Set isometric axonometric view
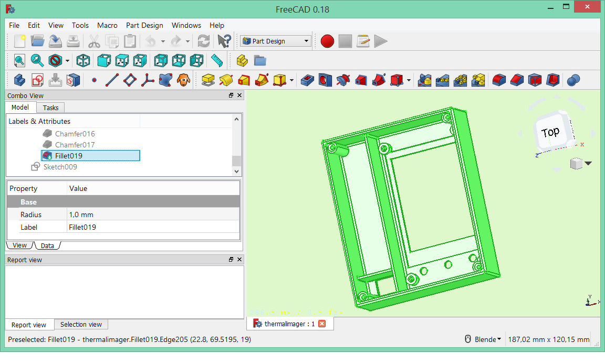This screenshot has height=364, width=605. pyautogui.click(x=83, y=60)
